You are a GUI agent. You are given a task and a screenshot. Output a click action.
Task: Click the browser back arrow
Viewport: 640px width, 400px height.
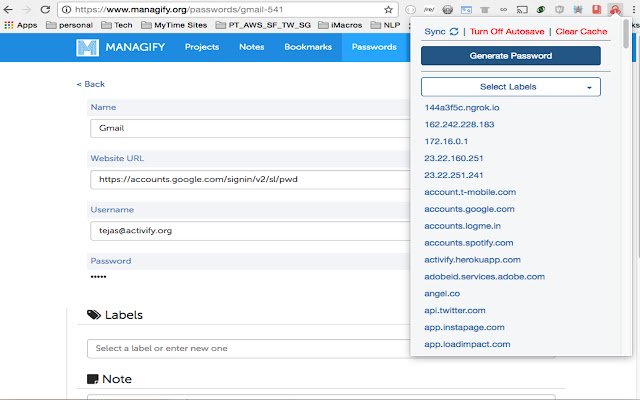(8, 9)
